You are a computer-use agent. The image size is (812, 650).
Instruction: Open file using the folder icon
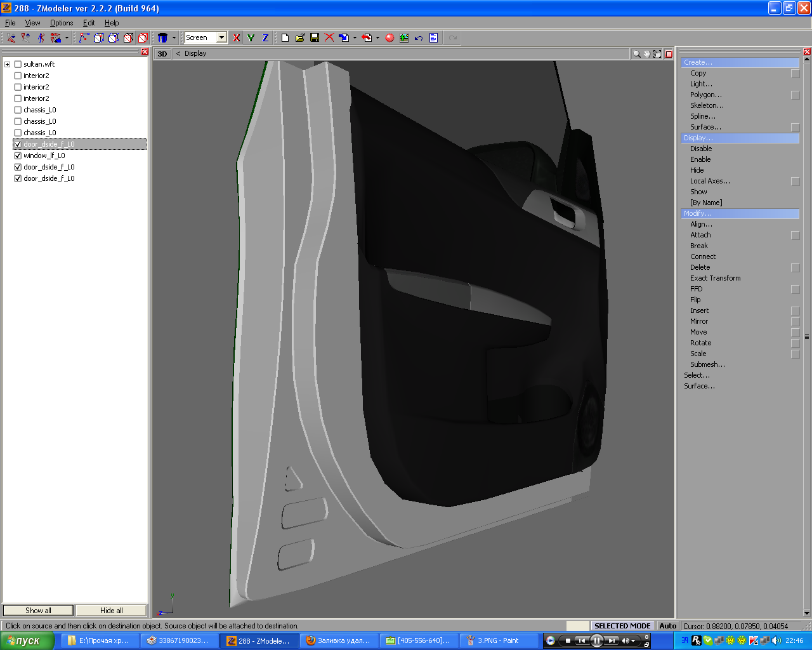[300, 38]
